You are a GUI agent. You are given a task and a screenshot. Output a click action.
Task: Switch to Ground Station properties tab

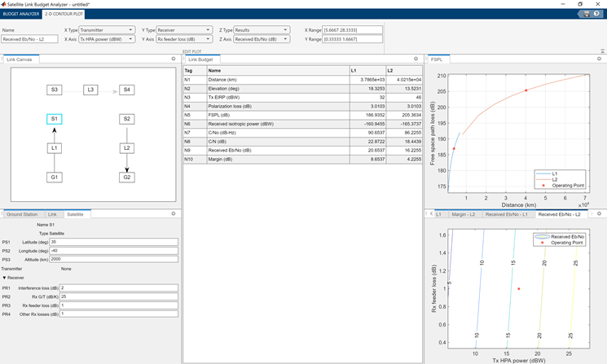(x=22, y=214)
